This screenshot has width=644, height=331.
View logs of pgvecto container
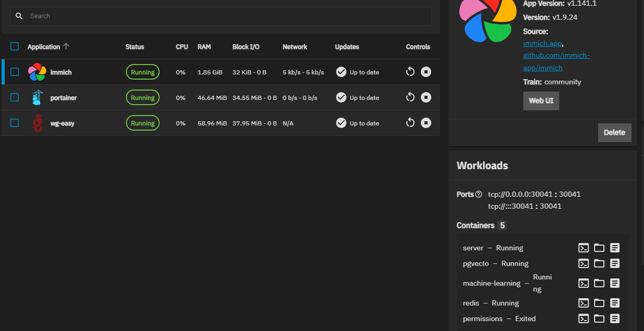615,263
